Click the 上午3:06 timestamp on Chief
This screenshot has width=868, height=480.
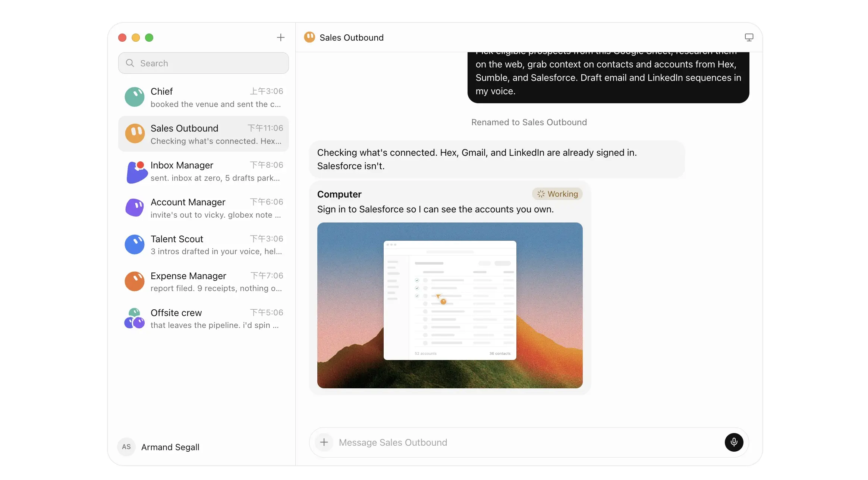click(266, 91)
